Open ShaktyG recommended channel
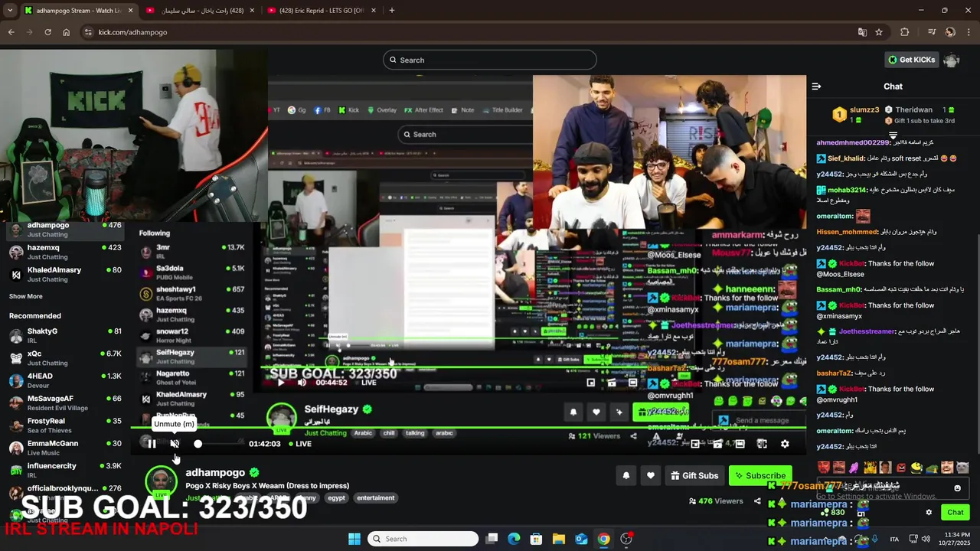This screenshot has height=551, width=980. [x=64, y=335]
